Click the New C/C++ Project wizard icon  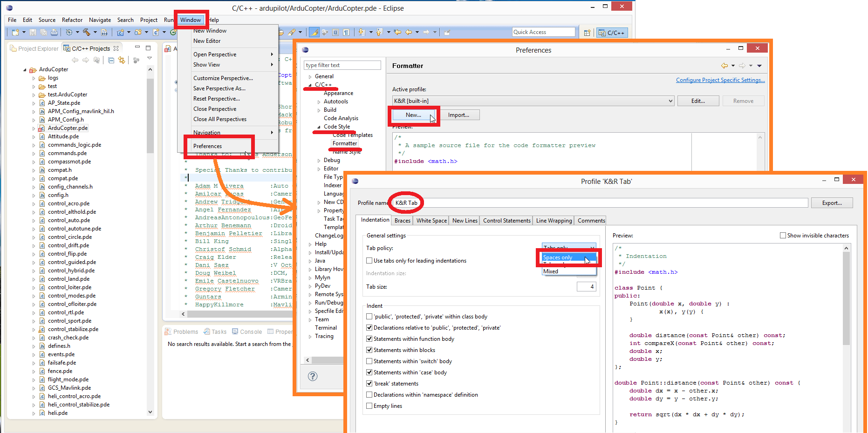pyautogui.click(x=121, y=33)
